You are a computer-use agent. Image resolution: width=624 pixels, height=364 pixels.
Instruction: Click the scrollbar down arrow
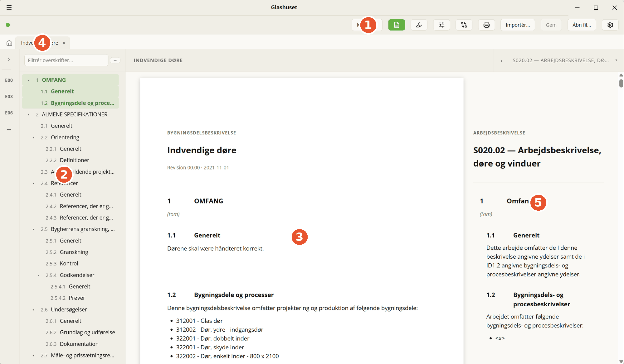621,362
